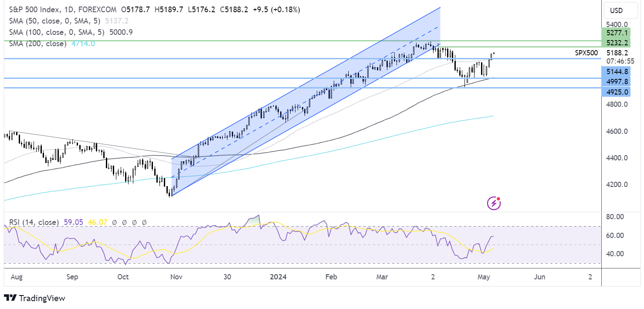Click the 5400.0 price scale tick

click(x=616, y=24)
